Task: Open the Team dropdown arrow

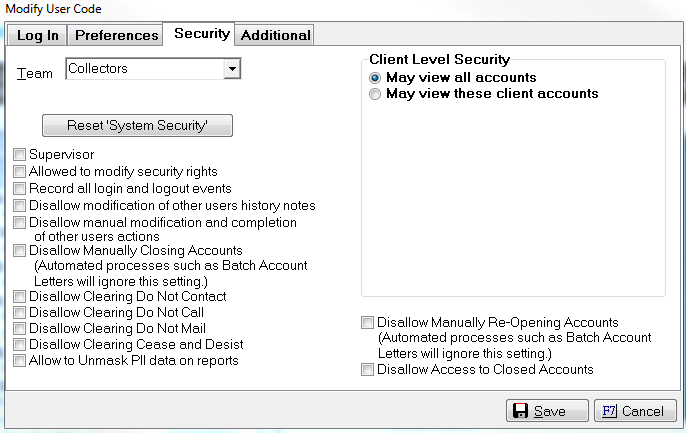Action: click(x=231, y=69)
